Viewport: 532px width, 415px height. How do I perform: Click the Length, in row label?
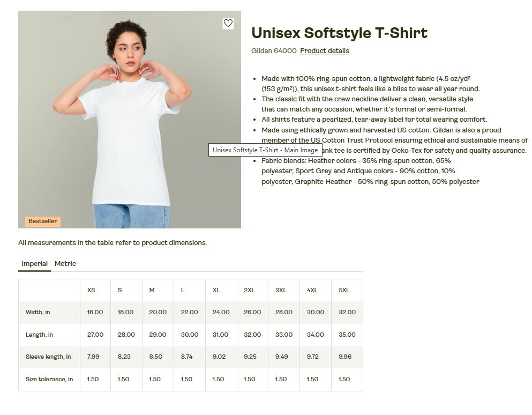pyautogui.click(x=39, y=335)
